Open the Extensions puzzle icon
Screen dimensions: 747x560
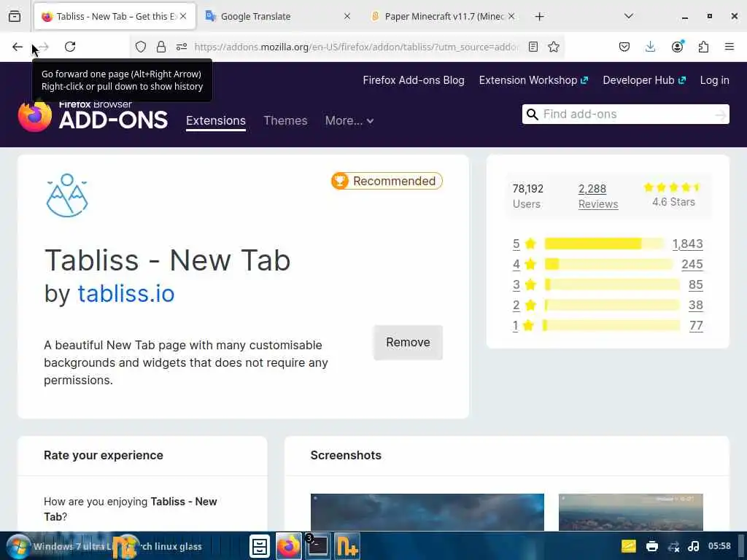pyautogui.click(x=703, y=47)
